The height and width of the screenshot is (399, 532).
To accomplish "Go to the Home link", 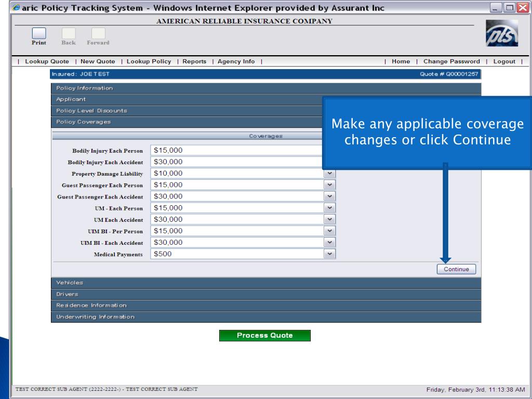I will click(401, 61).
